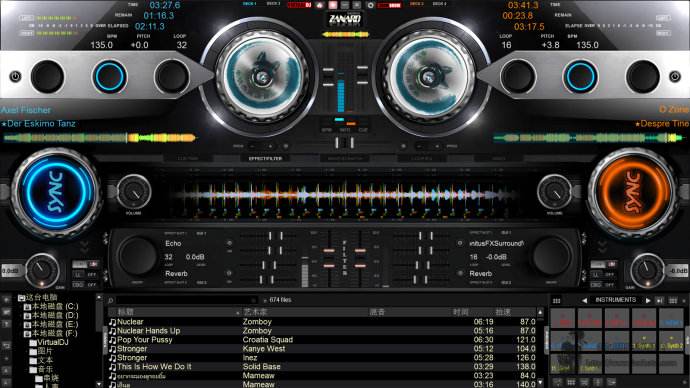
Task: Click sampler options icon left of INSTRUMENTS arrows
Action: click(x=557, y=300)
